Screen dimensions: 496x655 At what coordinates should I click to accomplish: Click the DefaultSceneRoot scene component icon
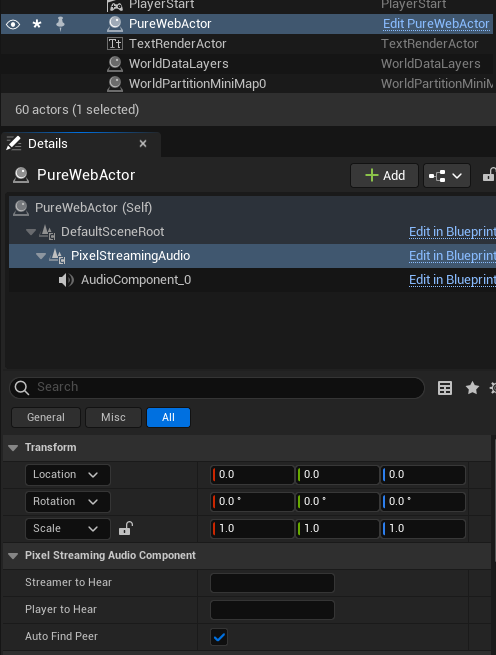(47, 232)
